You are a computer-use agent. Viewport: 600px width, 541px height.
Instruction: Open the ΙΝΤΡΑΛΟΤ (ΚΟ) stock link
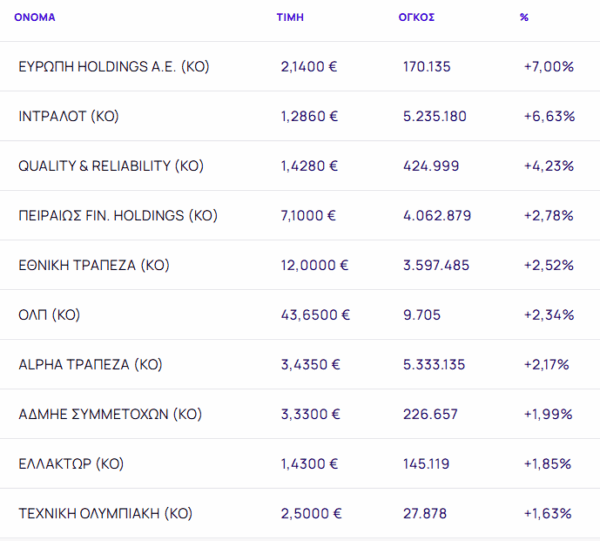69,116
